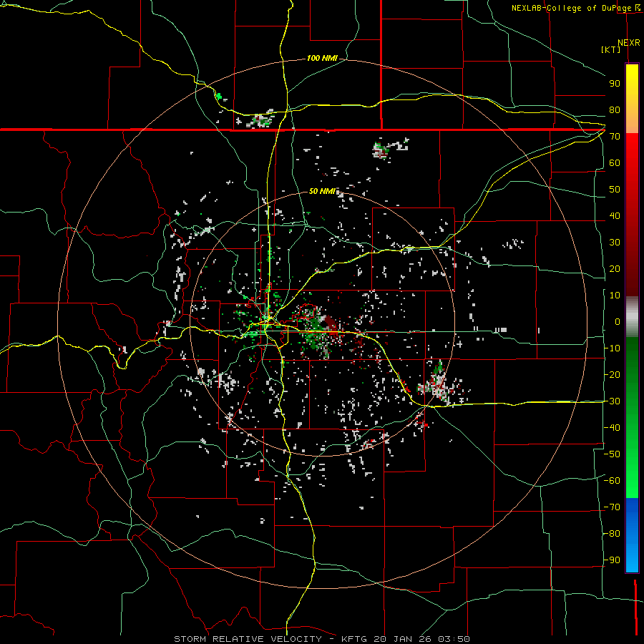The height and width of the screenshot is (644, 644).
Task: Click the 20 JAN 26 date in footer
Action: (x=404, y=639)
